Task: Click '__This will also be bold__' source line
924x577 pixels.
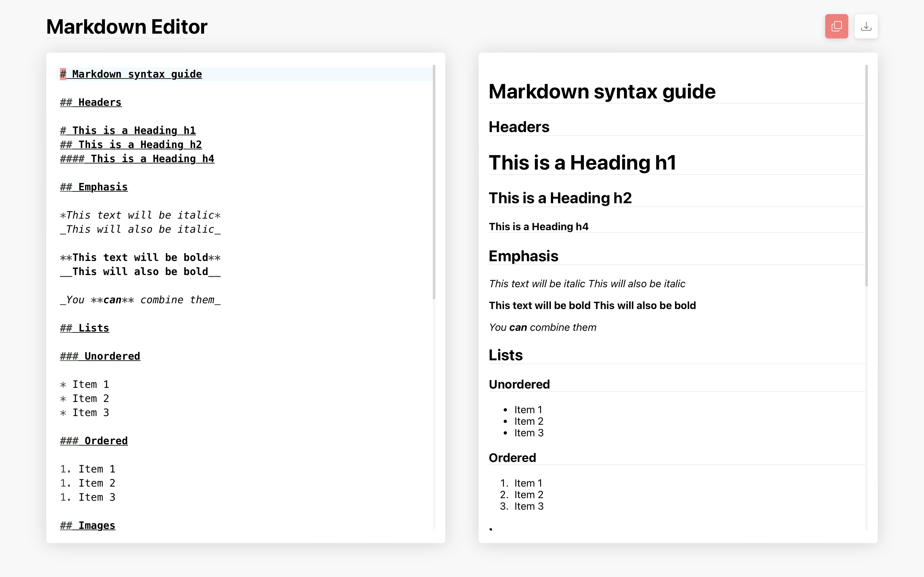Action: point(140,272)
